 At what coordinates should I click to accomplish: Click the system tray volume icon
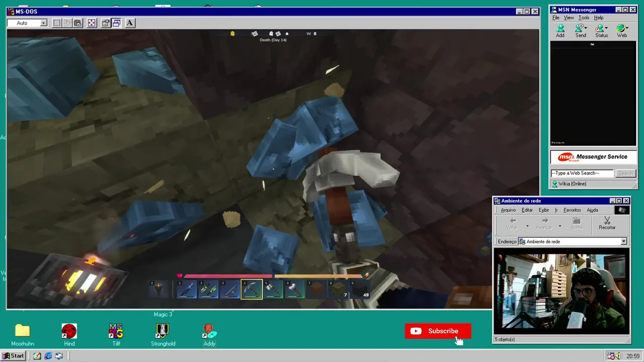[618, 356]
